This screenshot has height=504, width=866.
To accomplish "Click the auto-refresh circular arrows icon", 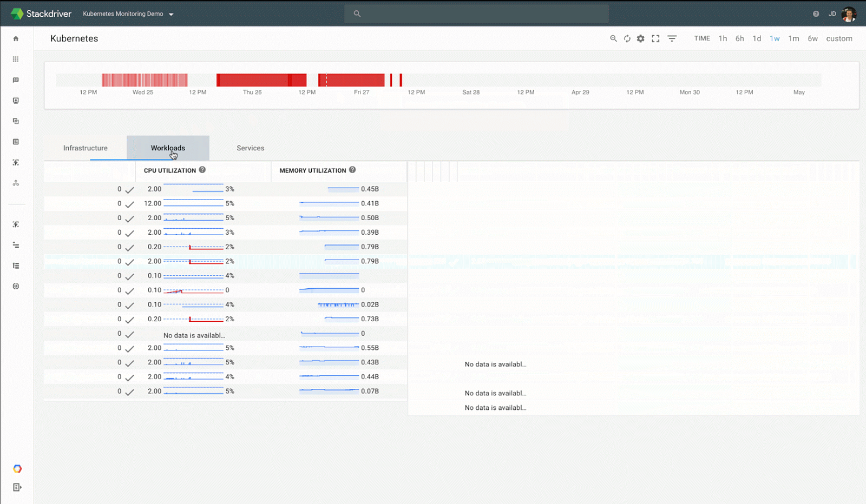I will (627, 38).
